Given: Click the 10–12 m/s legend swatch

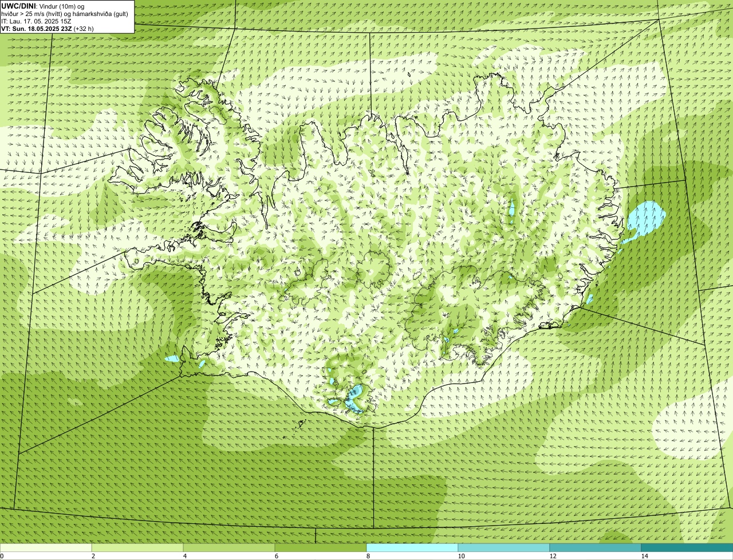Looking at the screenshot, I should click(504, 547).
